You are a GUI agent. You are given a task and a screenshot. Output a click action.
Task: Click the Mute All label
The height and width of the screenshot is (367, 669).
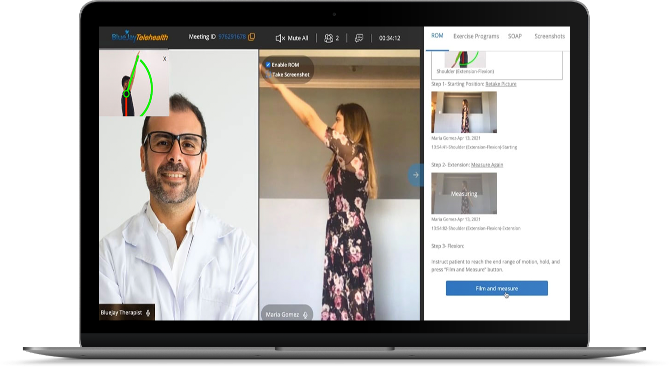point(297,38)
